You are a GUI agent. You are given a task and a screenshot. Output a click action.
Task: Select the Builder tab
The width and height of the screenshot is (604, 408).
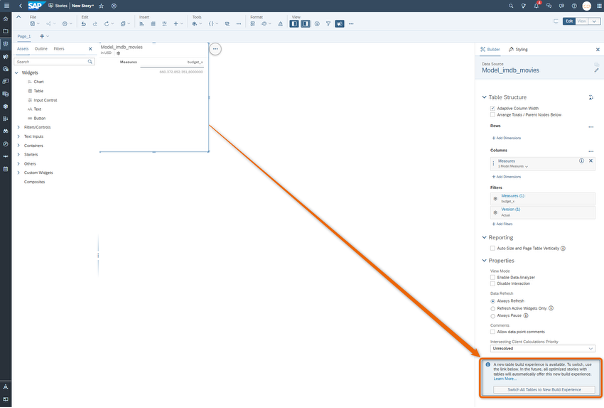pyautogui.click(x=490, y=49)
